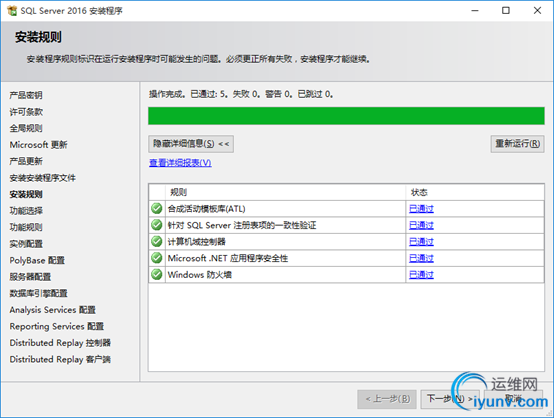Screen dimensions: 554x418
Task: Click green check icon for Windows 防火墙
Action: (x=157, y=275)
